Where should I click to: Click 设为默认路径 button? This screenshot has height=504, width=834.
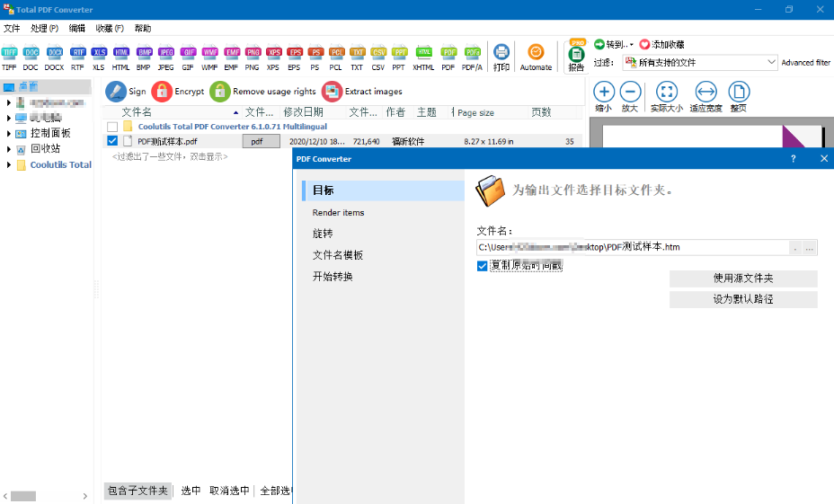tap(743, 299)
